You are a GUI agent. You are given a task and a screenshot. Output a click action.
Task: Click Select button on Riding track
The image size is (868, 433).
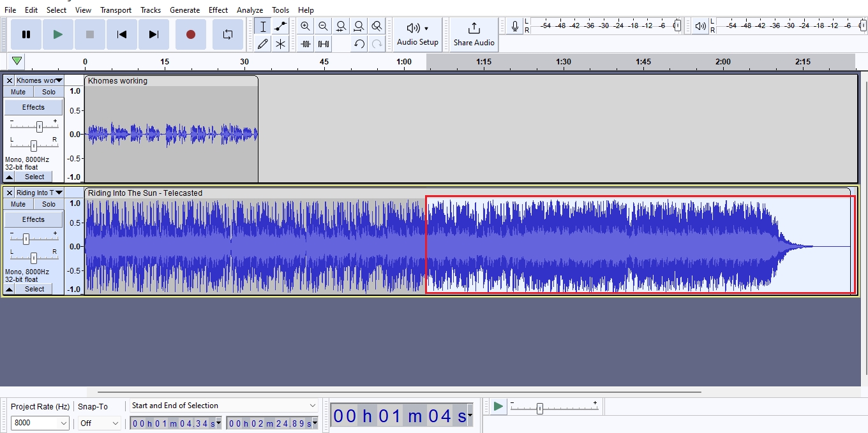pyautogui.click(x=34, y=289)
